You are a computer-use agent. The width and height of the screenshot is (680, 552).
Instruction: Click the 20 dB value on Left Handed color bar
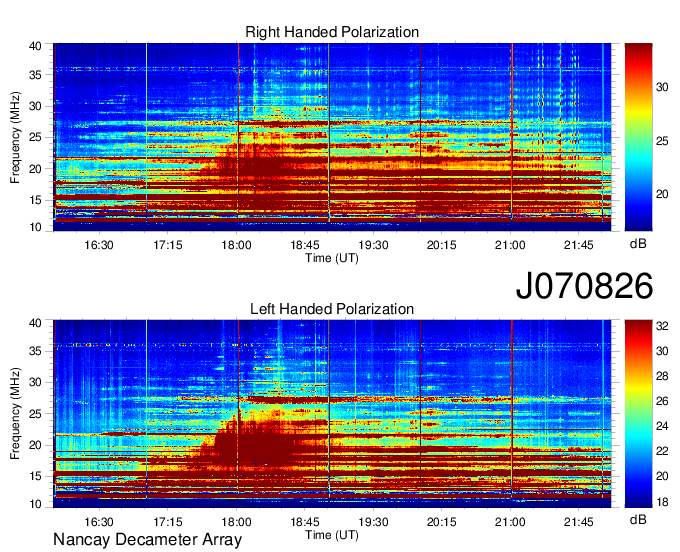pos(662,477)
